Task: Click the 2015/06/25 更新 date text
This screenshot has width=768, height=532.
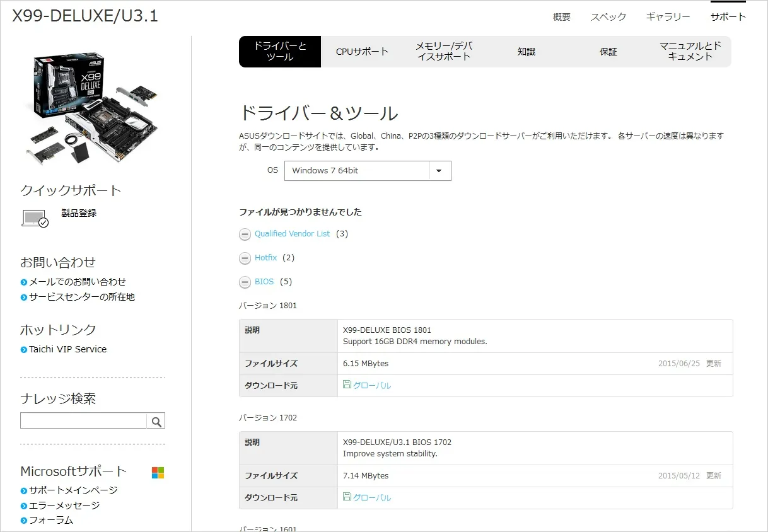Action: [690, 364]
